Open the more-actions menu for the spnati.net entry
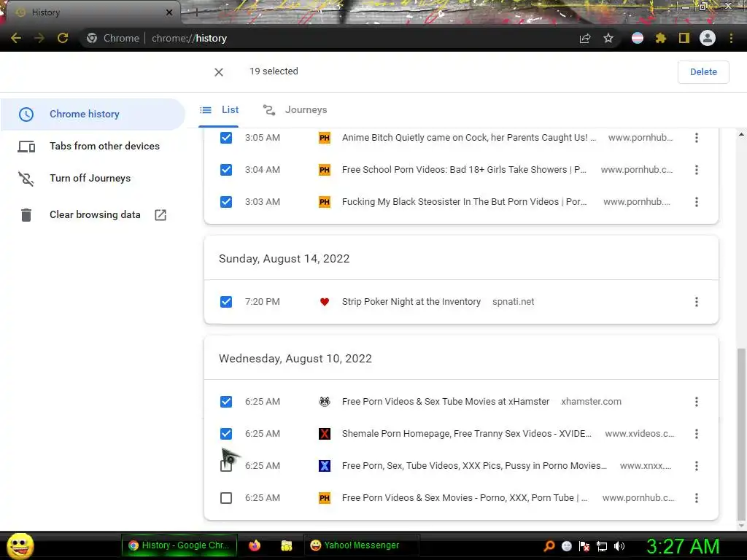The width and height of the screenshot is (747, 560). (697, 302)
